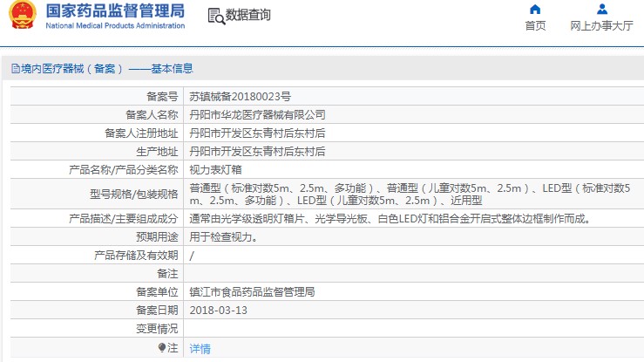Open the 数据查询 search icon
This screenshot has width=644, height=362.
pyautogui.click(x=216, y=17)
